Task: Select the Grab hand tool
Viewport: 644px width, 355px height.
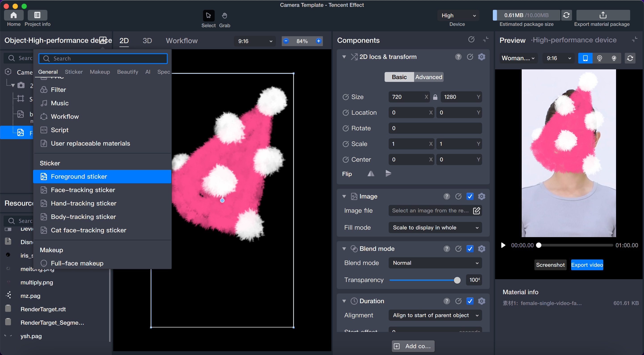Action: coord(224,16)
